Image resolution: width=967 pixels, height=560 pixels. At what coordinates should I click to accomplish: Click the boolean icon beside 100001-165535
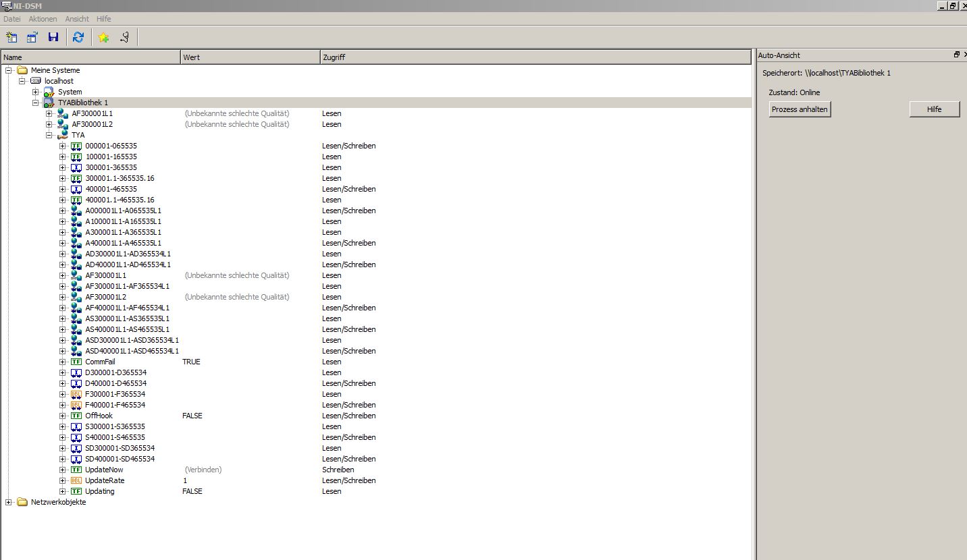pos(76,157)
